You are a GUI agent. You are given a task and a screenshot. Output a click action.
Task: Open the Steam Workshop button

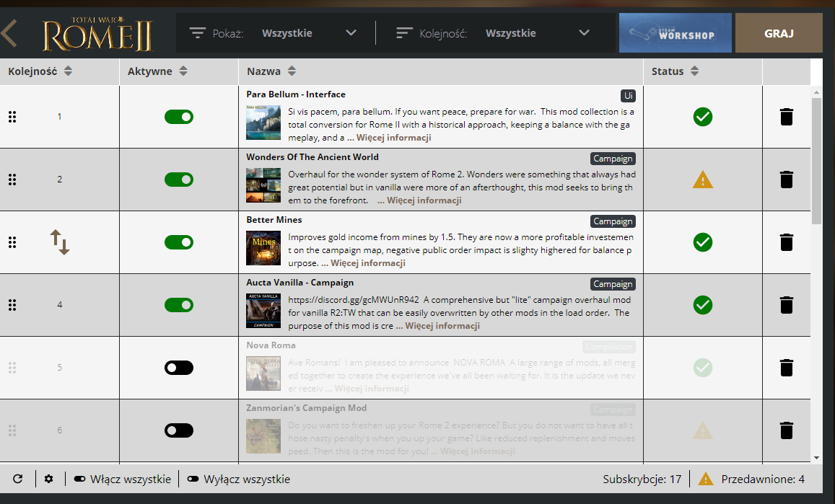tap(675, 33)
